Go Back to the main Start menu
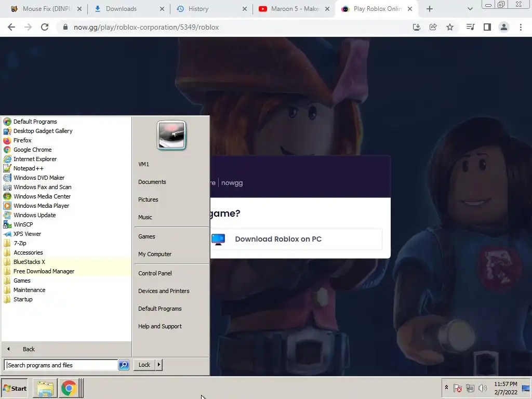Viewport: 532px width, 399px height. pos(66,349)
